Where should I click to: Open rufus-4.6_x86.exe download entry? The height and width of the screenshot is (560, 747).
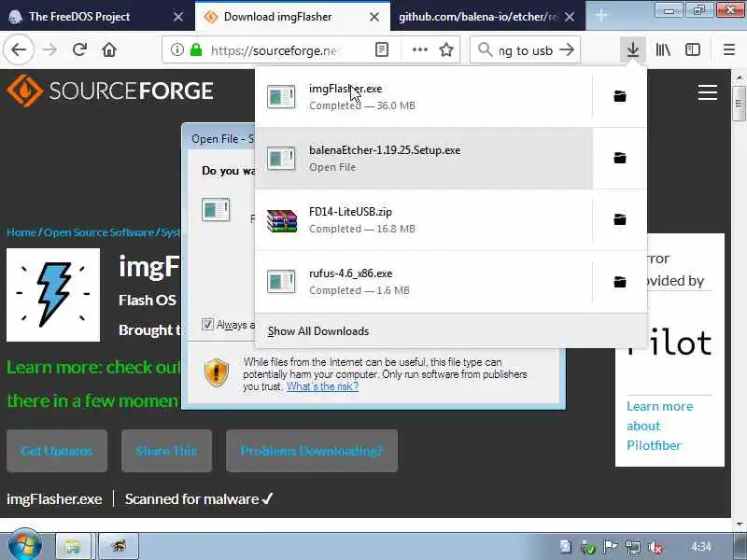(424, 282)
